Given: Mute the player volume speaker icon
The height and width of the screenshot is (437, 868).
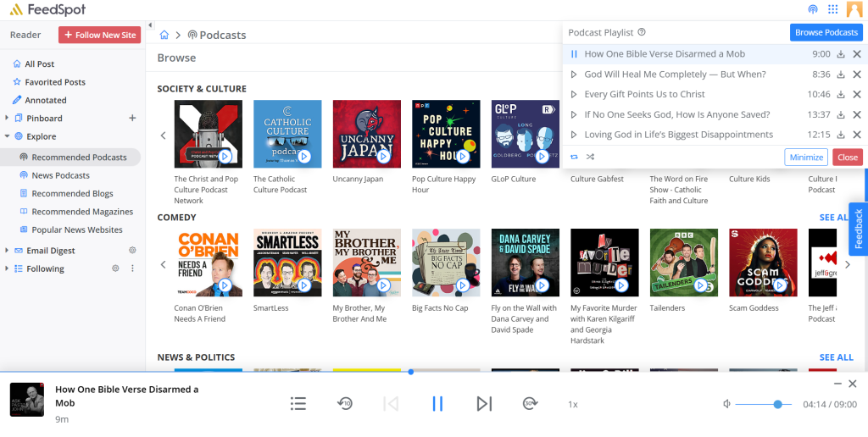Looking at the screenshot, I should 726,405.
